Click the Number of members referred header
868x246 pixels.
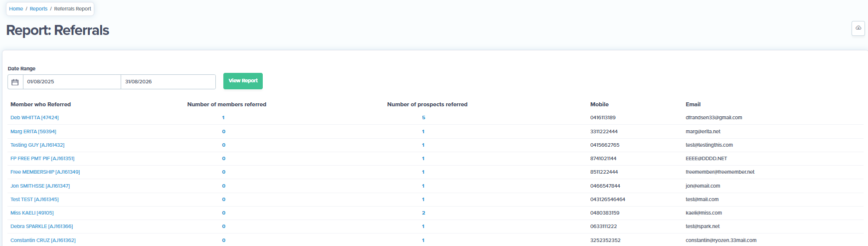pyautogui.click(x=227, y=104)
